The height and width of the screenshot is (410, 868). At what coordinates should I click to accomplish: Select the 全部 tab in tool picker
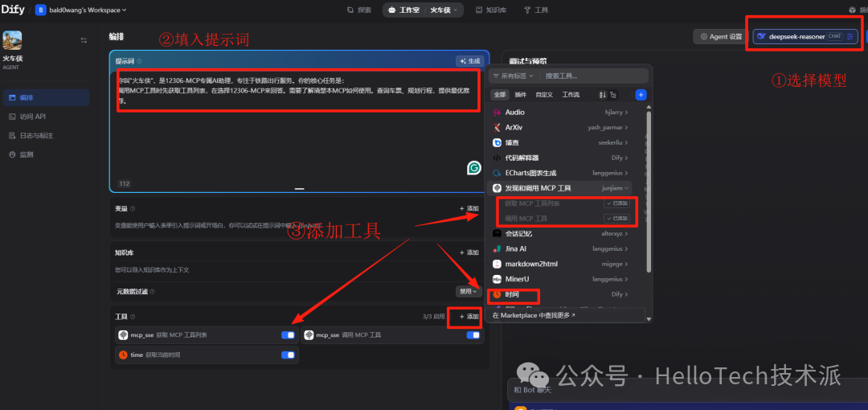pos(500,95)
